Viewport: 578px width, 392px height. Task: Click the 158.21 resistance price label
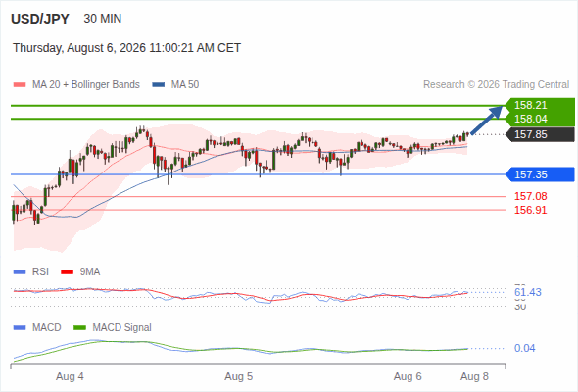coord(530,105)
